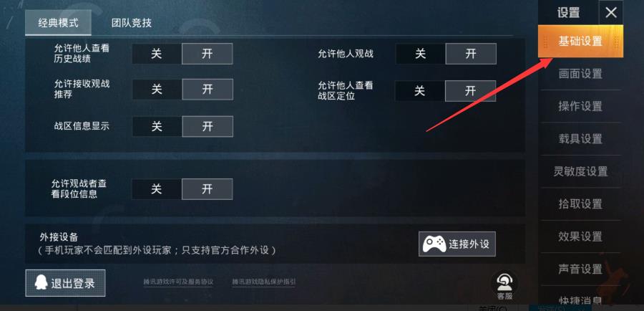
Task: Open the 客服 customer service headset icon
Action: (x=504, y=282)
